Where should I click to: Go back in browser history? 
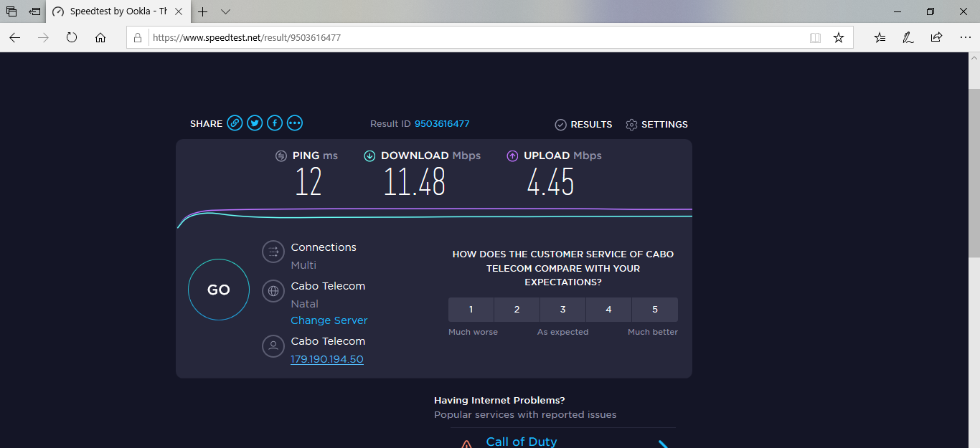(15, 37)
